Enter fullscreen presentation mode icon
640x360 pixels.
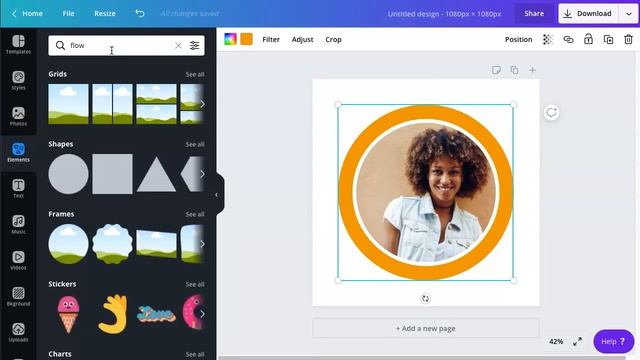click(x=577, y=342)
